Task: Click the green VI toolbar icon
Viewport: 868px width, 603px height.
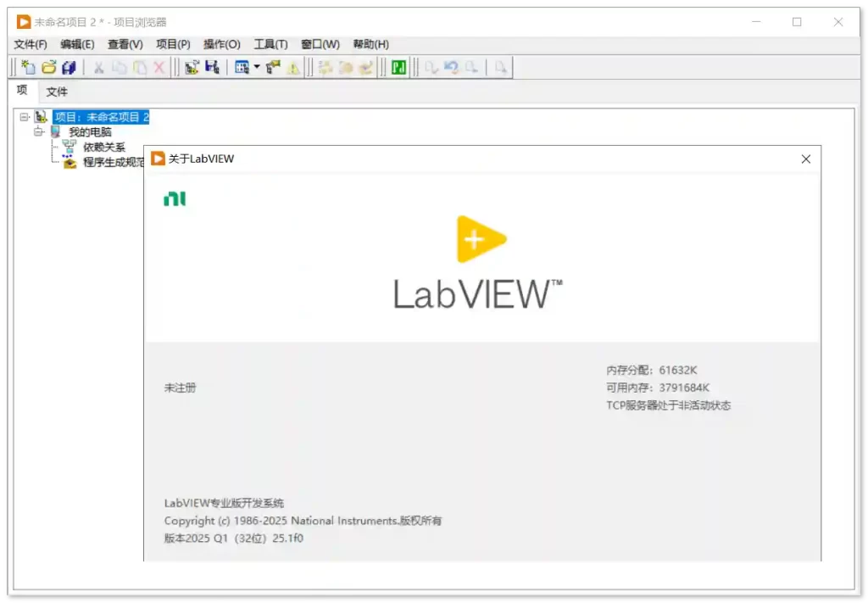Action: pos(398,68)
